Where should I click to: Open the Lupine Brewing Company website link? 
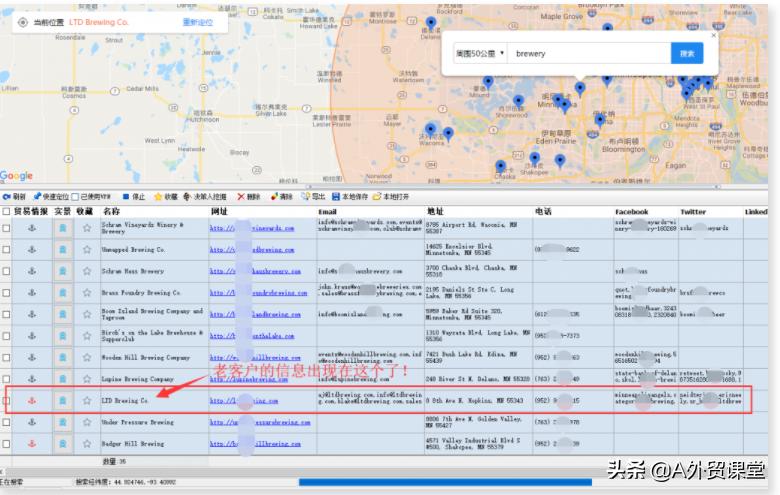[251, 379]
